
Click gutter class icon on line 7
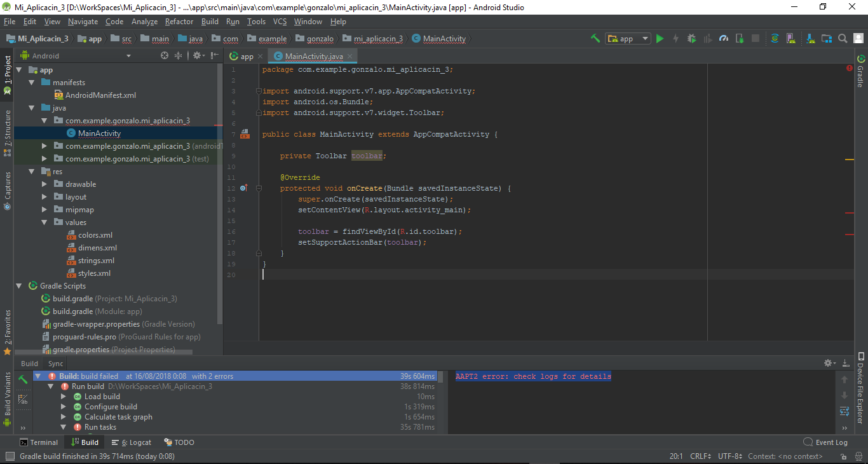(x=244, y=134)
